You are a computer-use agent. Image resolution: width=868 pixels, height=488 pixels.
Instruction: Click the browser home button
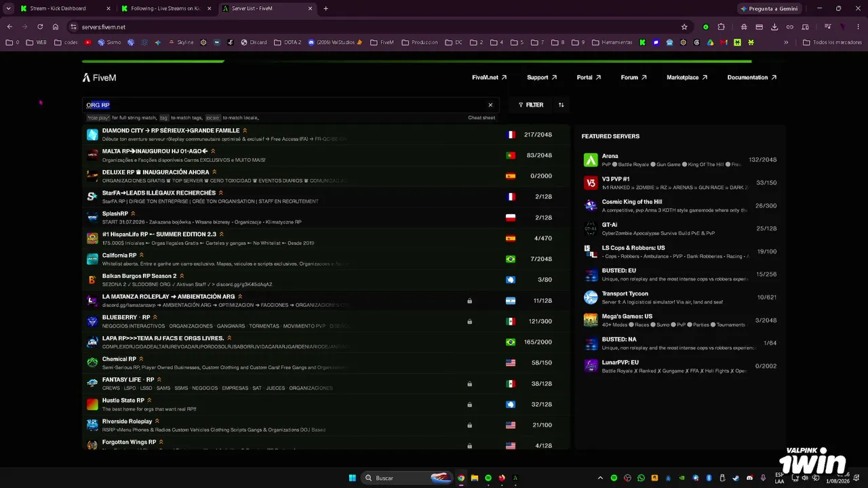[56, 27]
